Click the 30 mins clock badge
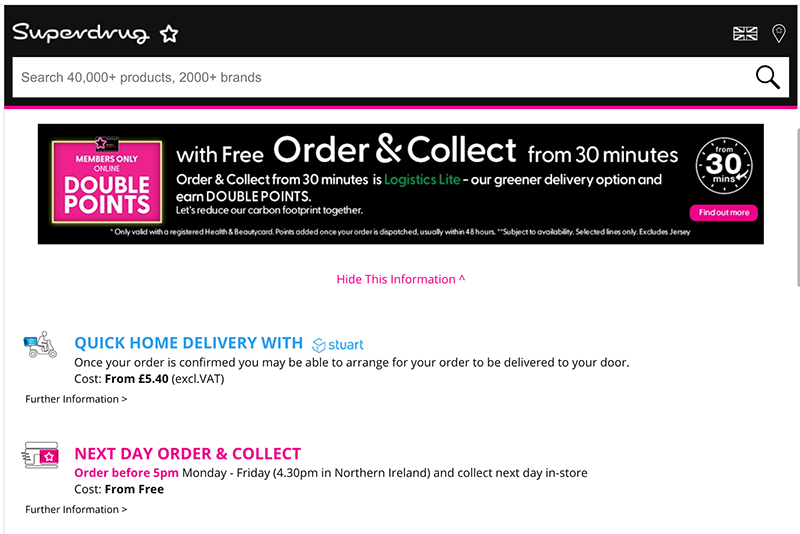Viewport: 800px width, 534px height. (724, 165)
